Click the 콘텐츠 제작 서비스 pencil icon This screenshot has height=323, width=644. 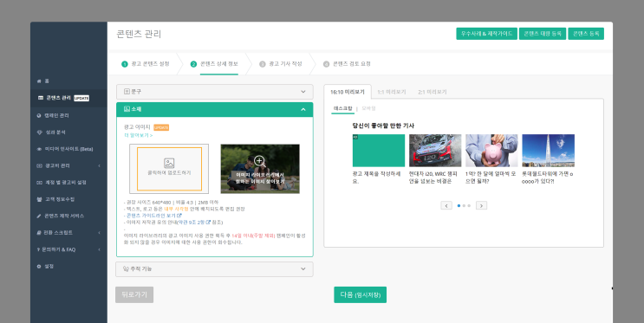(x=39, y=216)
